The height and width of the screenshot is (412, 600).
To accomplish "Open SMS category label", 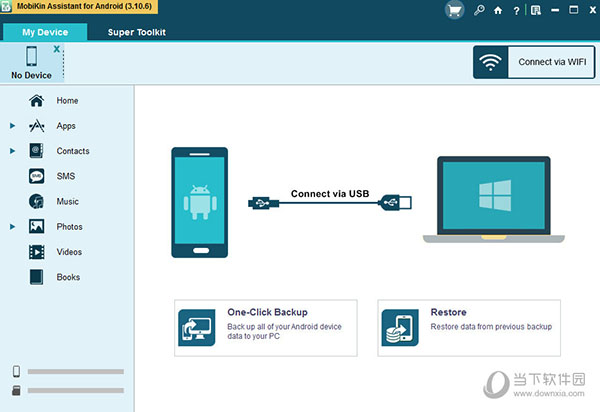I will 66,176.
